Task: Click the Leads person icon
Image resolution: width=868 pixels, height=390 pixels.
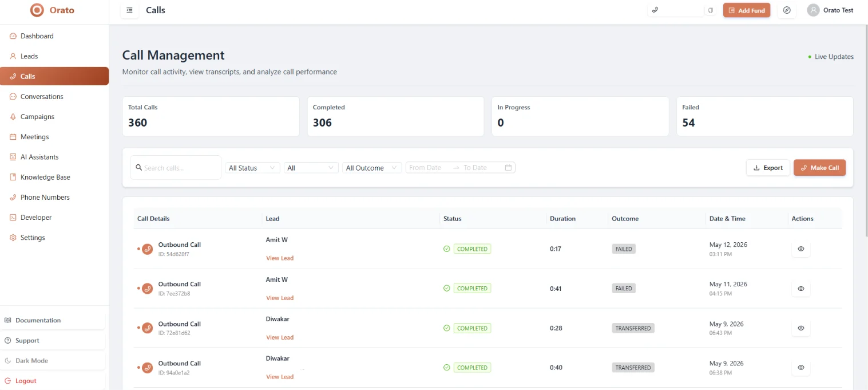Action: pos(13,56)
